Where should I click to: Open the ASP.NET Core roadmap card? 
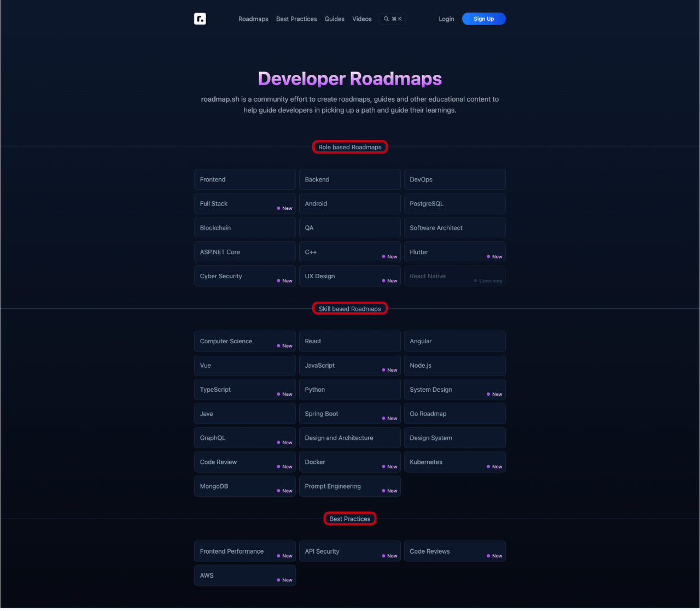pyautogui.click(x=245, y=252)
